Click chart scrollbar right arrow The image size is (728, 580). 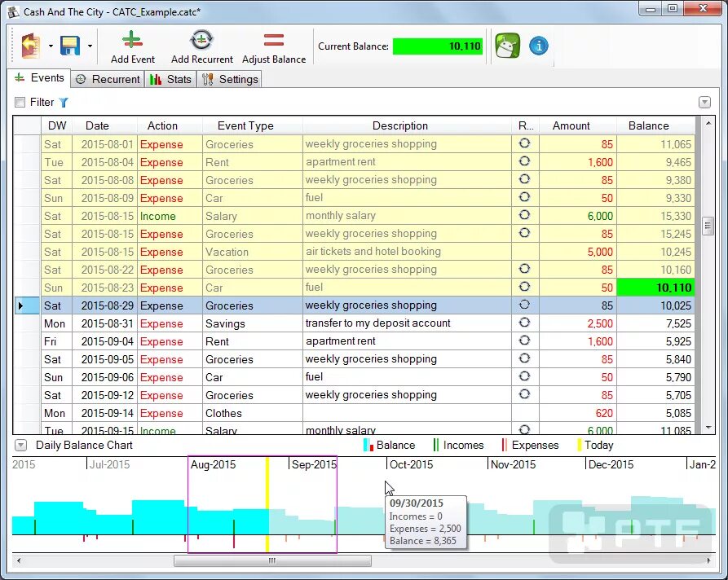(709, 560)
